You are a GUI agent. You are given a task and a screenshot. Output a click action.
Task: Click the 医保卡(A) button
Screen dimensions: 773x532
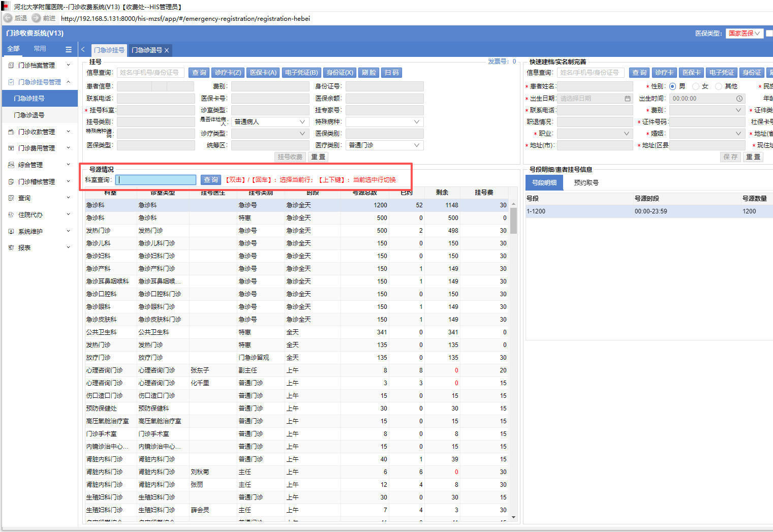pyautogui.click(x=263, y=73)
